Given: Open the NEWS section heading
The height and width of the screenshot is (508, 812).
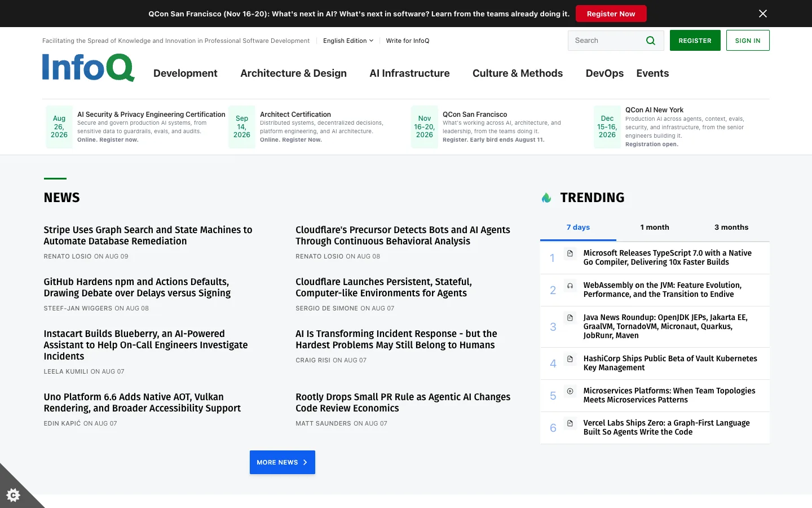Looking at the screenshot, I should 62,198.
